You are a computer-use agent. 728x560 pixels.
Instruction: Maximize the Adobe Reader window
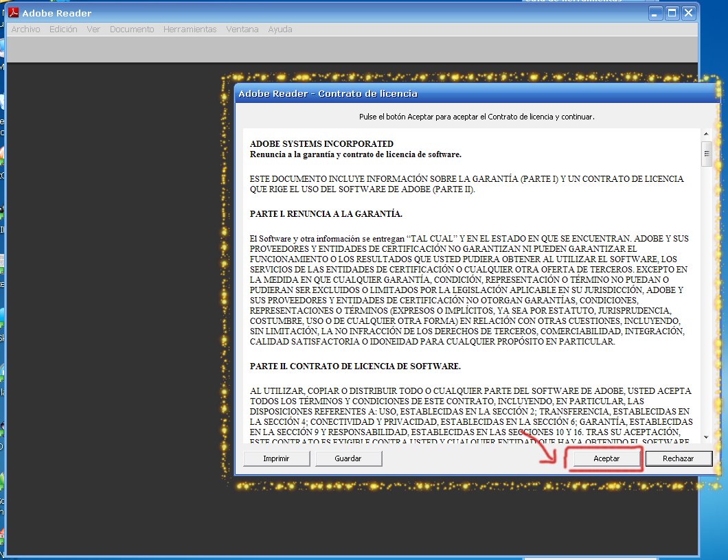pos(672,13)
